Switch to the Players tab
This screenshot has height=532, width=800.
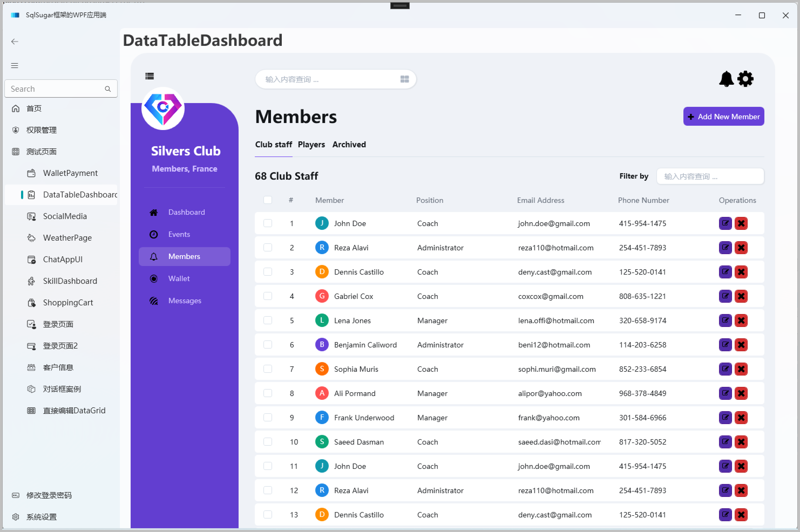tap(311, 145)
